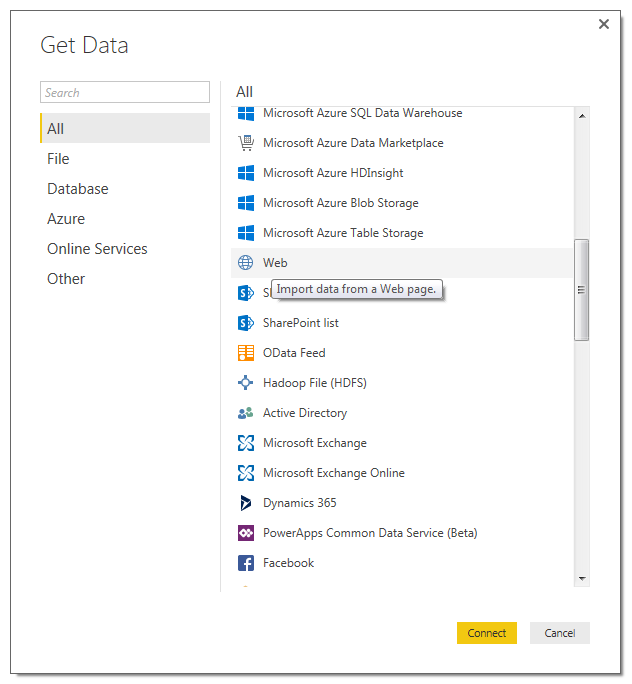Screen dimensions: 632x684
Task: Click the Azure Data Marketplace cart icon
Action: coord(246,143)
